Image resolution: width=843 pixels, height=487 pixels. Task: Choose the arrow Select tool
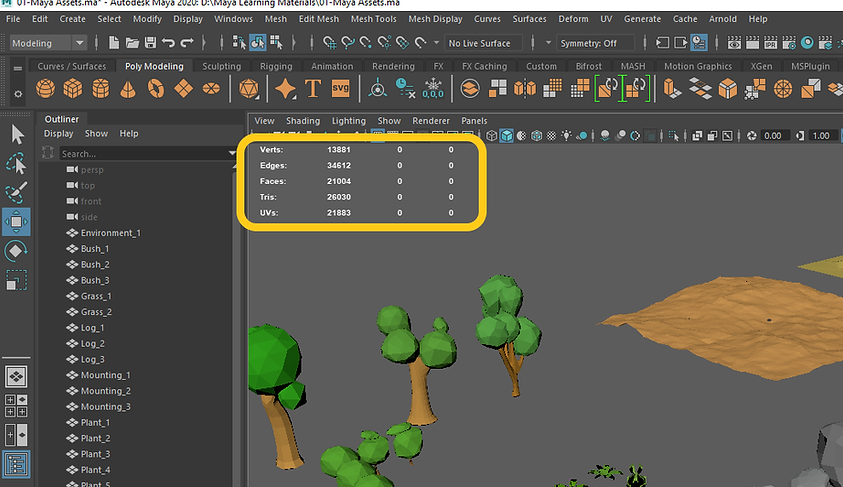point(17,134)
